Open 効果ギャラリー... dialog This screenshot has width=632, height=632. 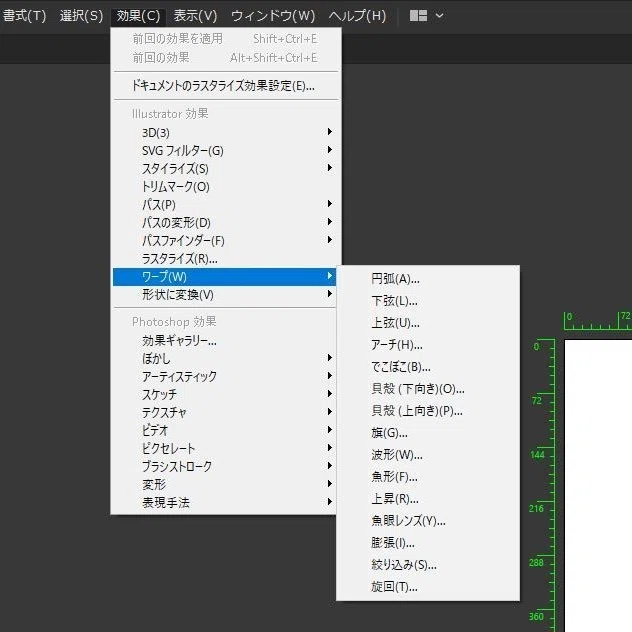[x=226, y=341]
